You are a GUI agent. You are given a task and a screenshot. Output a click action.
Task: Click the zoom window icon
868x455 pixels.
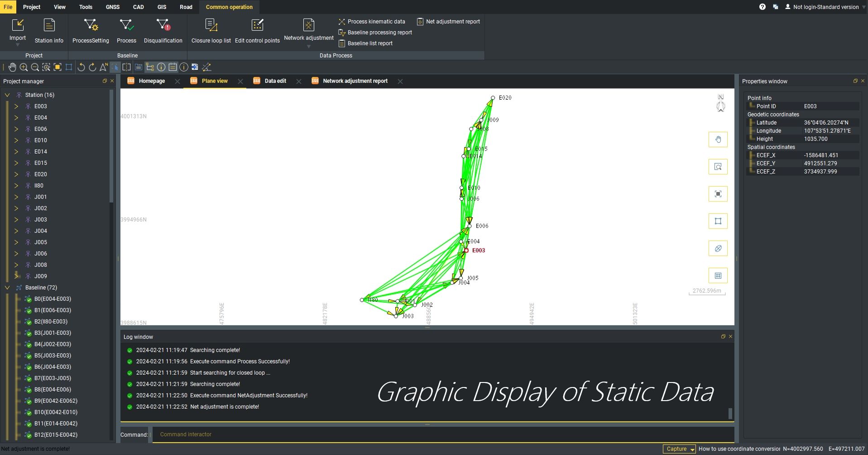click(x=46, y=67)
